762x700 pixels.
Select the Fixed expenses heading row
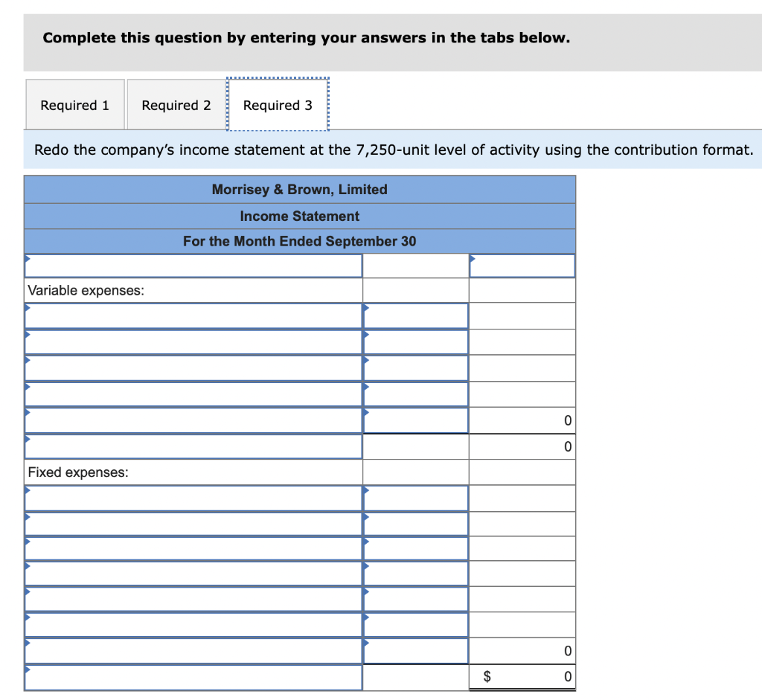tap(193, 472)
